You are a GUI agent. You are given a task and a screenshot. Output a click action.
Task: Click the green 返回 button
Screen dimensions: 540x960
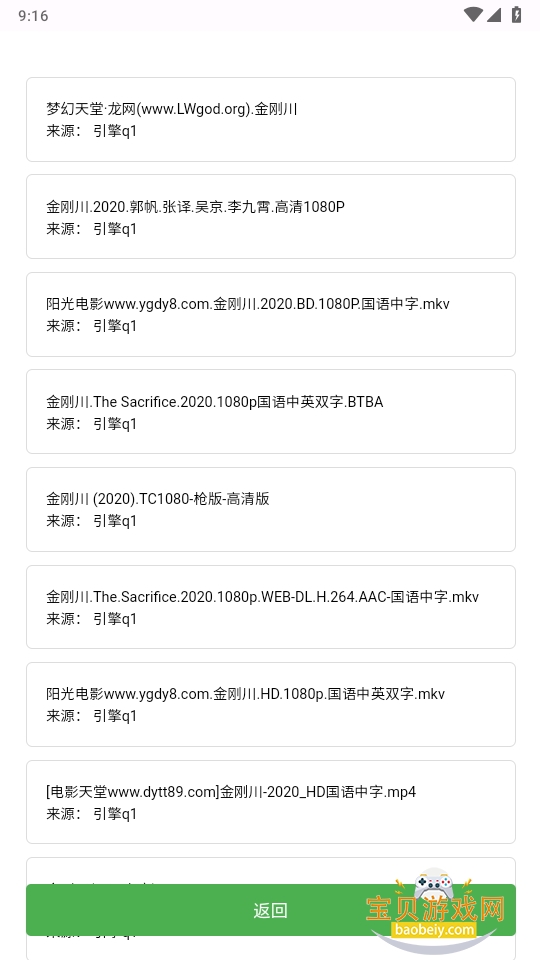271,910
